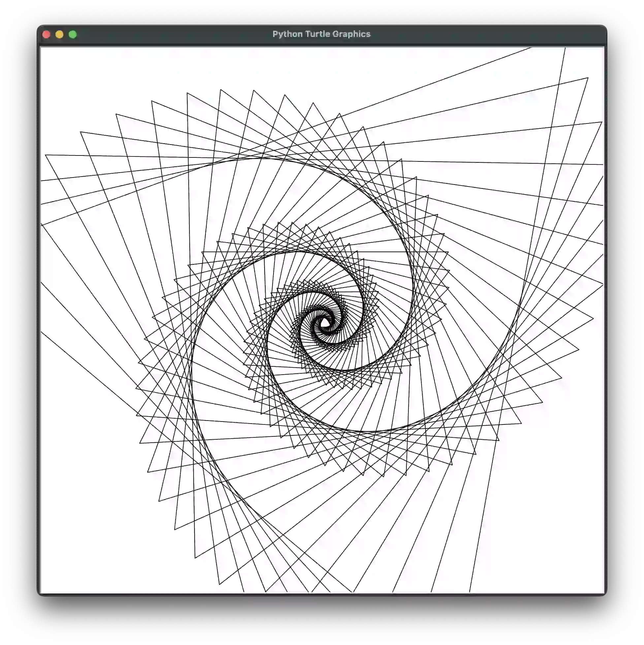Click blank canvas above the spiral's top points
Viewport: 644px width, 645px height.
[267, 67]
